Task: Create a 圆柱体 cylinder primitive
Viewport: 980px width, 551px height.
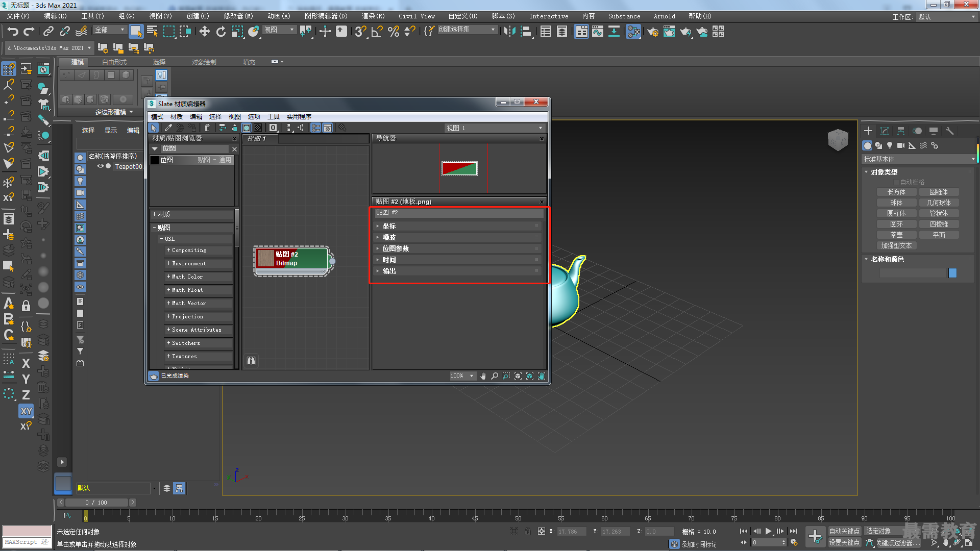Action: pos(896,214)
